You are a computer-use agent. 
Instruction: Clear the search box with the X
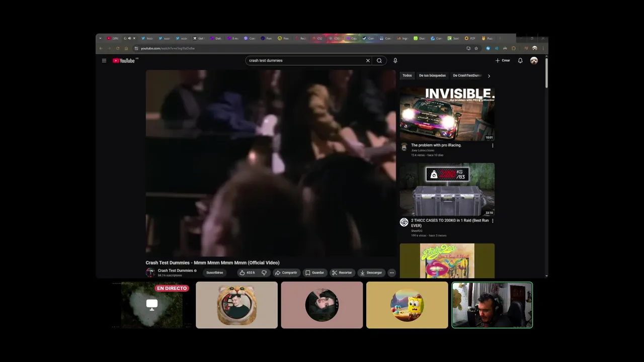tap(368, 60)
